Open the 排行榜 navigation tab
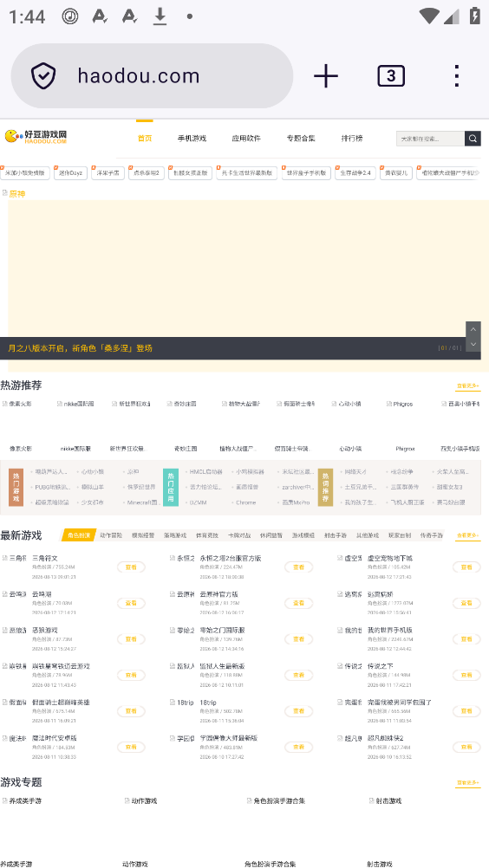The width and height of the screenshot is (489, 868). 352,139
